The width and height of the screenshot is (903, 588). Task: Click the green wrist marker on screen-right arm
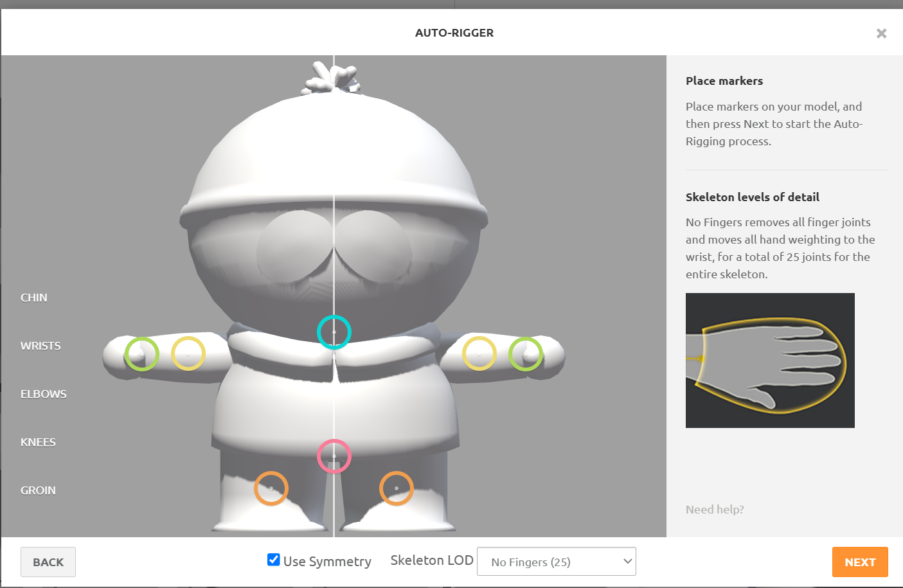(x=526, y=353)
